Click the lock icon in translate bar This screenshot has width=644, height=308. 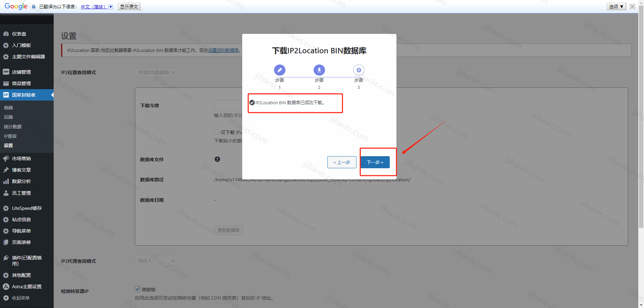[34, 7]
